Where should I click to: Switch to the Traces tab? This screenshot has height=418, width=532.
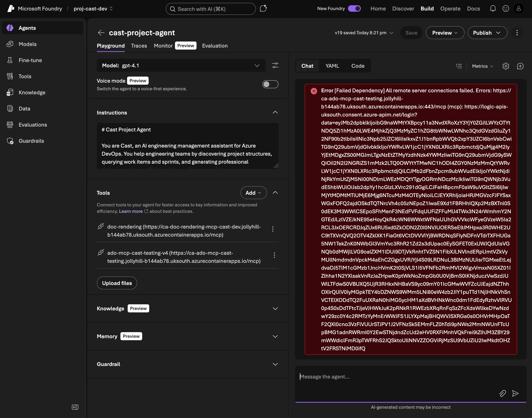tap(139, 46)
